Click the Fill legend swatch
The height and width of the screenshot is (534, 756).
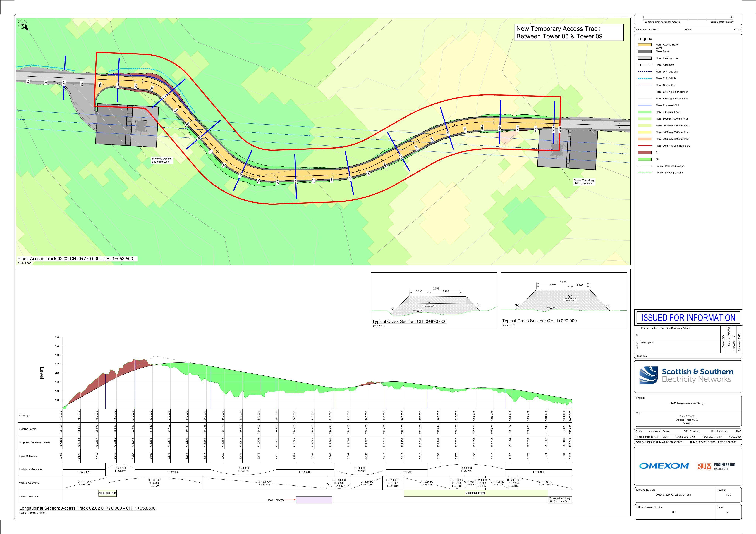click(644, 159)
